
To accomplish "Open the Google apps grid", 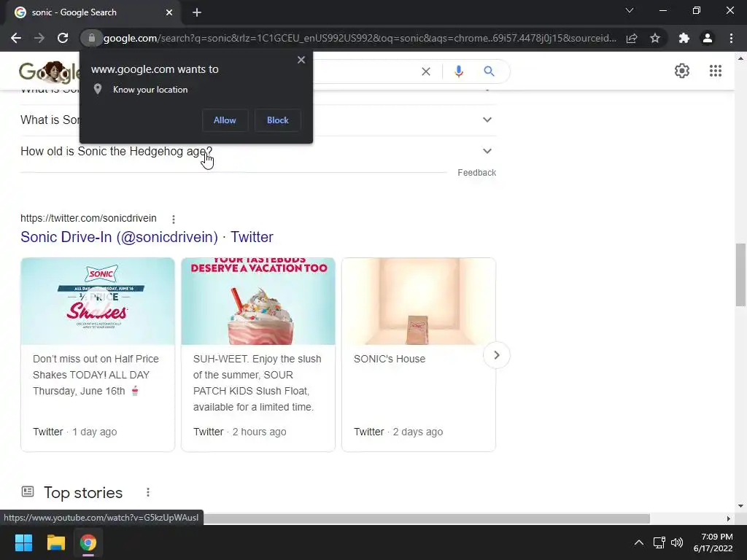I will coord(715,71).
